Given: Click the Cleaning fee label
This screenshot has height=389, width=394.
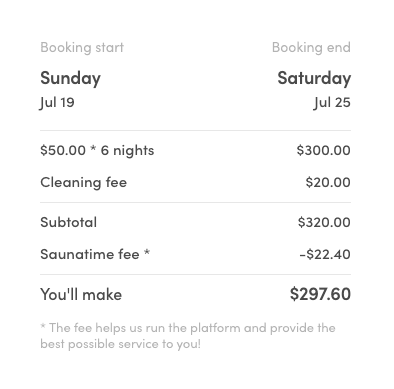Looking at the screenshot, I should pos(84,182).
